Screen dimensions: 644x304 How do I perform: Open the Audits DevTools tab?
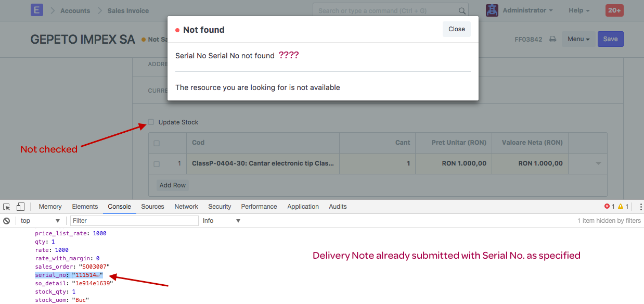338,207
